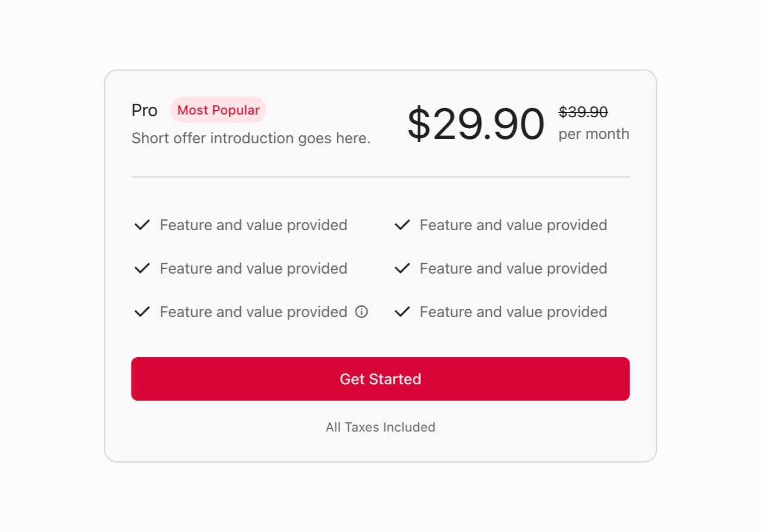Click the info icon next to third feature
This screenshot has width=761, height=532.
pyautogui.click(x=361, y=312)
